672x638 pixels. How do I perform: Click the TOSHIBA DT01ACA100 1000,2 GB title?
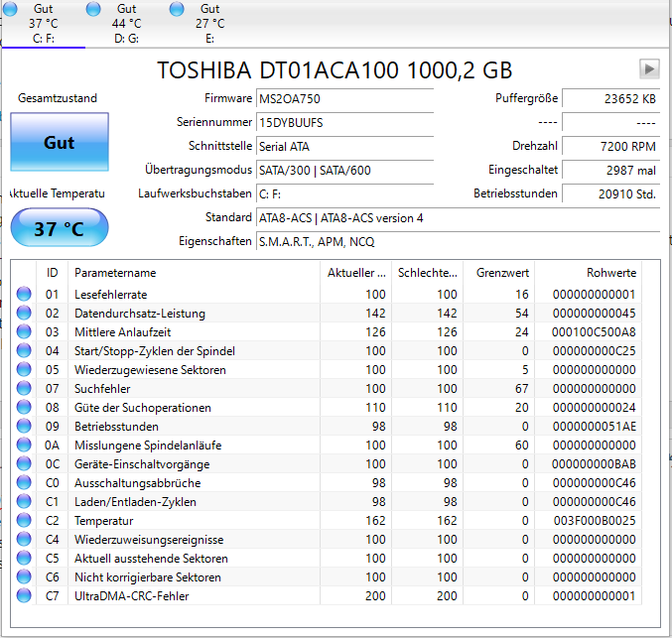[335, 70]
